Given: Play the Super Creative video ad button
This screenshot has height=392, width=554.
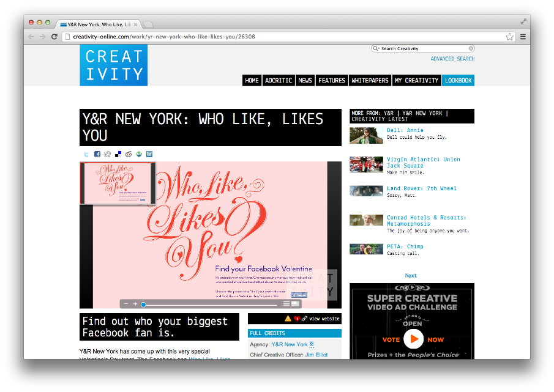Looking at the screenshot, I should (x=413, y=339).
